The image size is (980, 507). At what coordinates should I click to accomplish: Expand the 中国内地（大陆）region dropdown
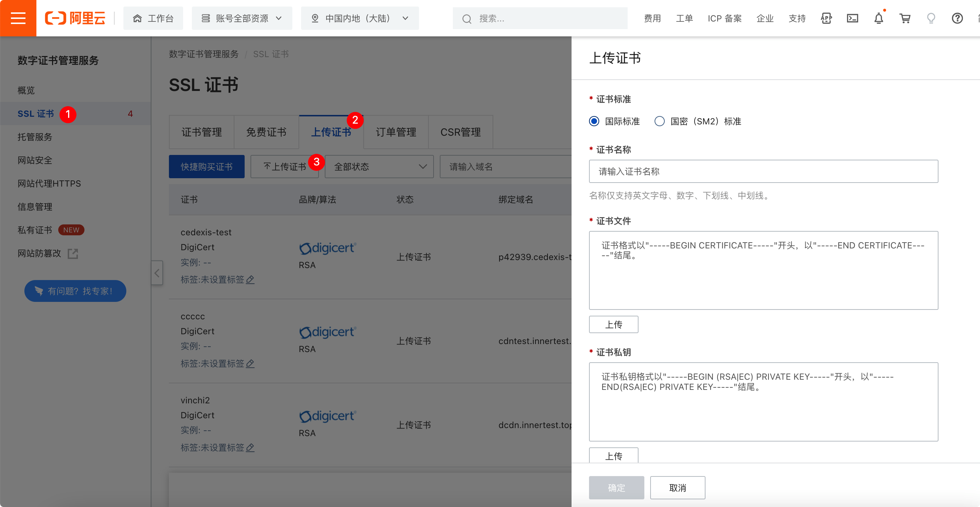click(360, 18)
